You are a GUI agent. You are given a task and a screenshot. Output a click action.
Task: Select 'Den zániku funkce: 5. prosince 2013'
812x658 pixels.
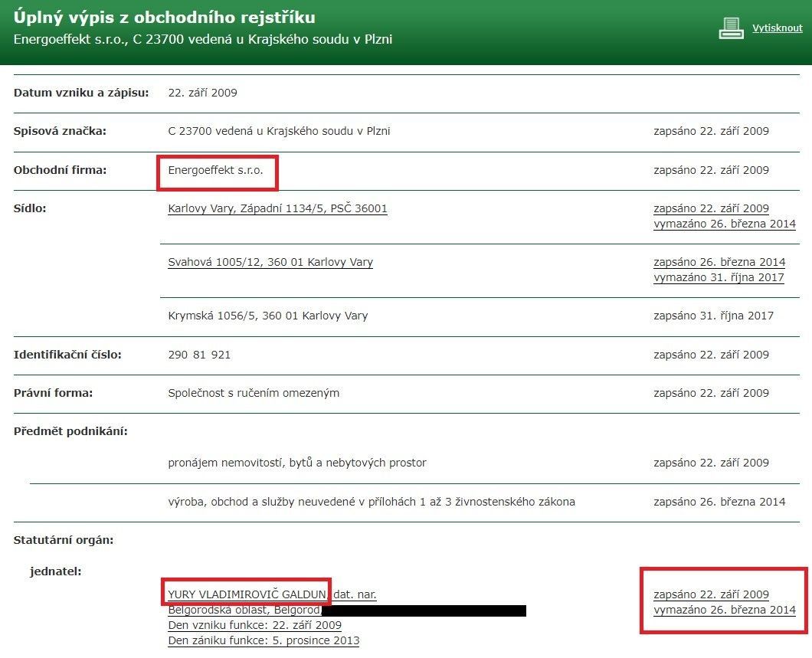264,640
